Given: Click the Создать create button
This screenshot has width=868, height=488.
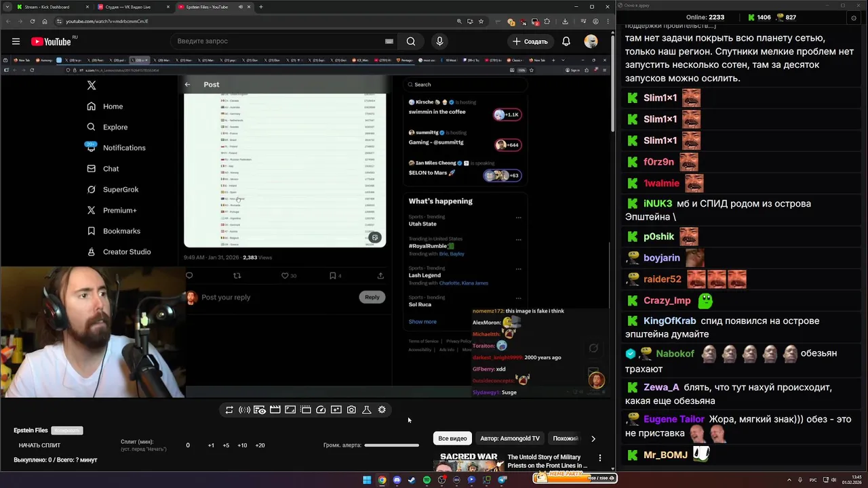Looking at the screenshot, I should pyautogui.click(x=530, y=41).
